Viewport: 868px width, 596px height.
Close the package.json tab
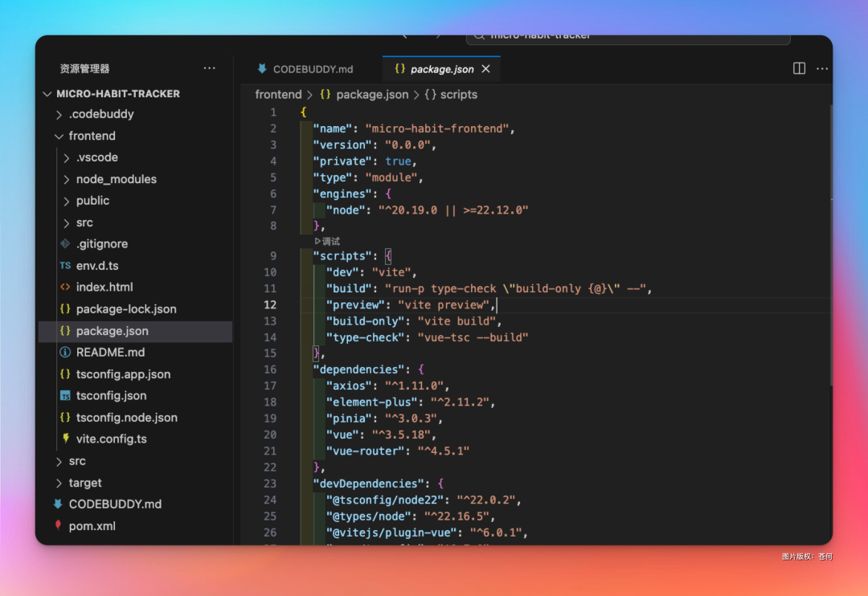click(x=486, y=68)
